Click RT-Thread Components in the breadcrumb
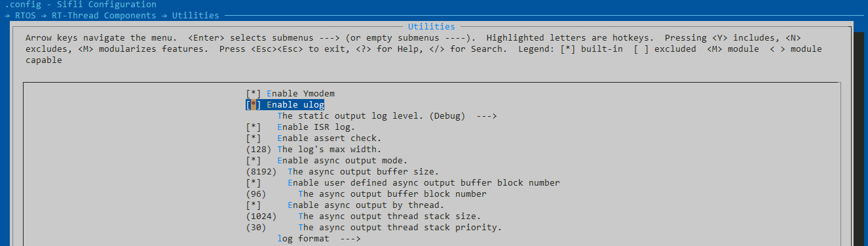The width and height of the screenshot is (868, 246). [x=104, y=15]
